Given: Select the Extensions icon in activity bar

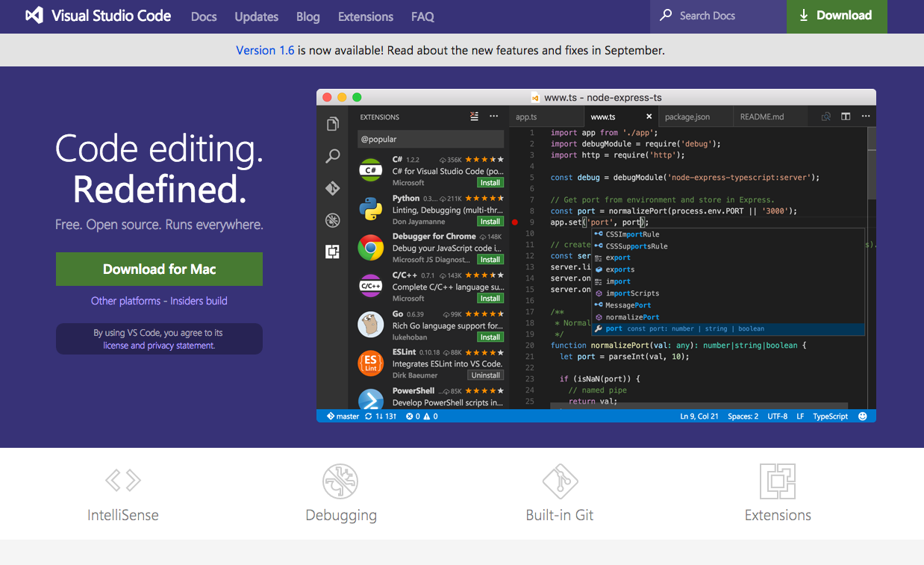Looking at the screenshot, I should click(x=333, y=252).
